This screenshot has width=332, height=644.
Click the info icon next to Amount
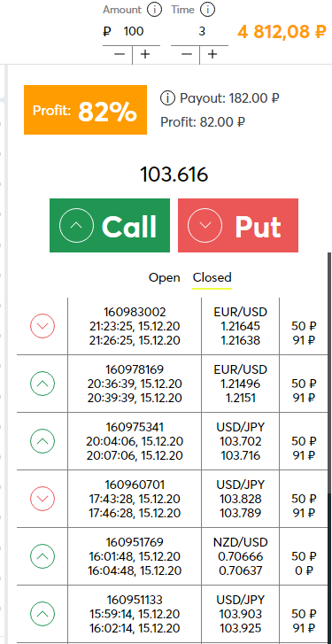(x=154, y=10)
